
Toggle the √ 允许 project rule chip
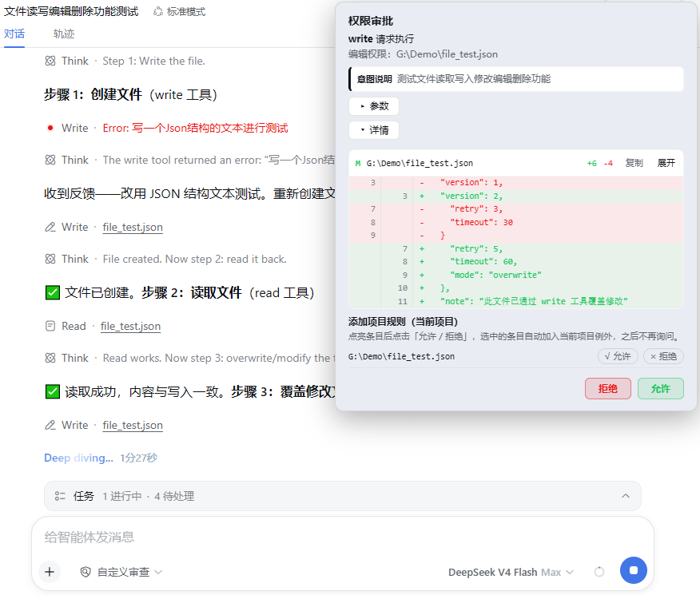coord(618,356)
